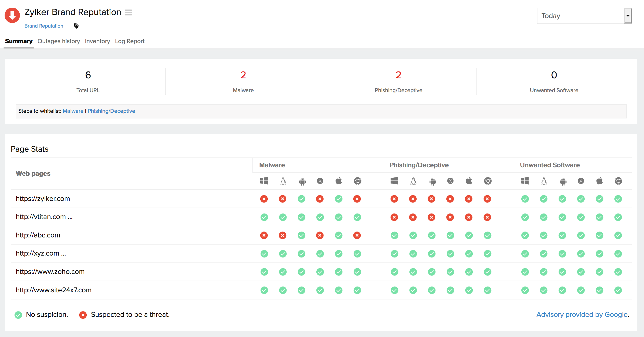Screen dimensions: 644x337
Task: Click macOS X icon under Unwanted Software
Action: tap(581, 181)
